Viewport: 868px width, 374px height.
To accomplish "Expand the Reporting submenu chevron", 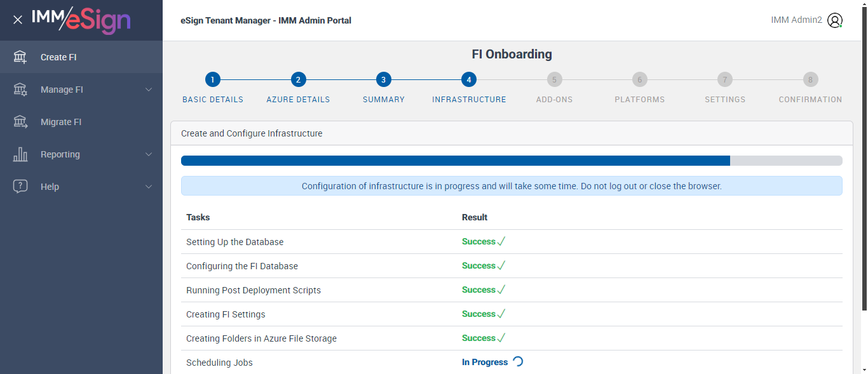I will pos(149,154).
